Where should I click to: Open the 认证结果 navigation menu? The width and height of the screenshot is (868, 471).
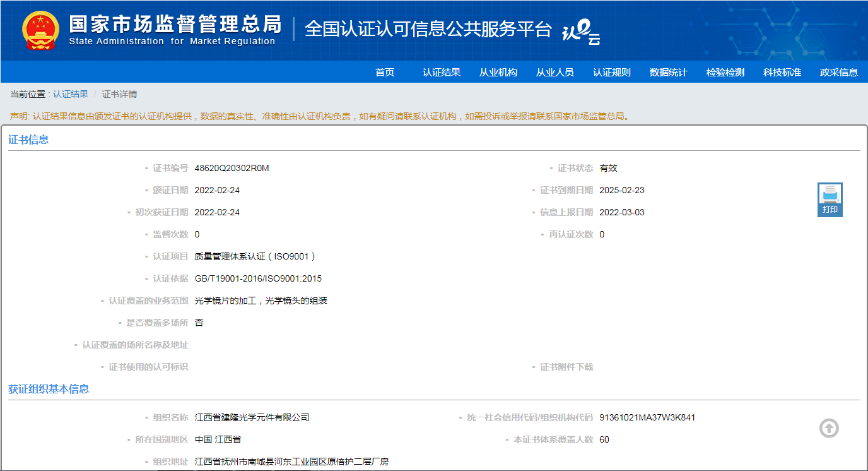pos(442,73)
